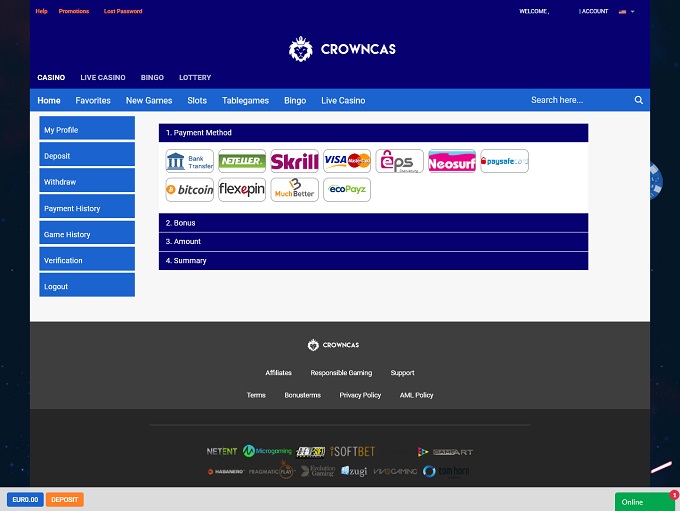Open the Slots menu item
This screenshot has width=680, height=511.
(x=197, y=100)
